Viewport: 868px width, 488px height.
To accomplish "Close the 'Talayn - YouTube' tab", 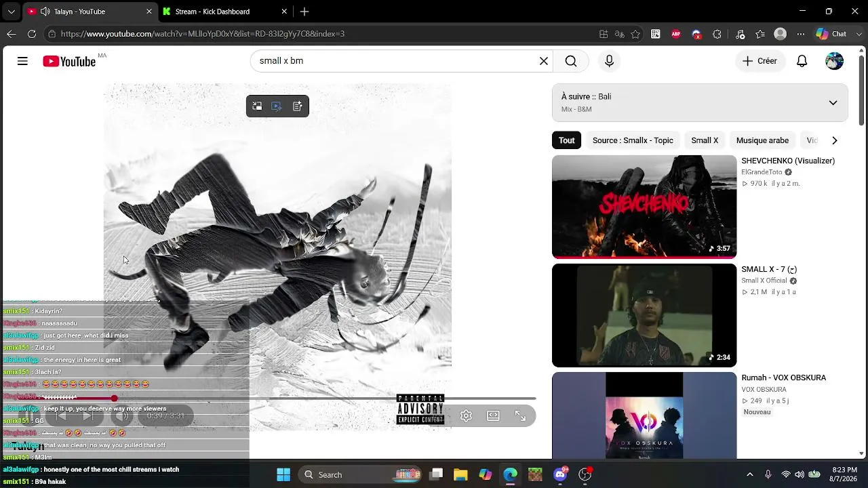I will point(149,12).
